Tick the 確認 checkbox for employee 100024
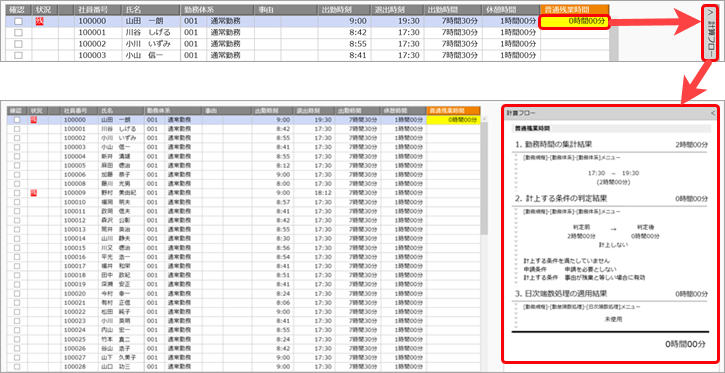 17,330
